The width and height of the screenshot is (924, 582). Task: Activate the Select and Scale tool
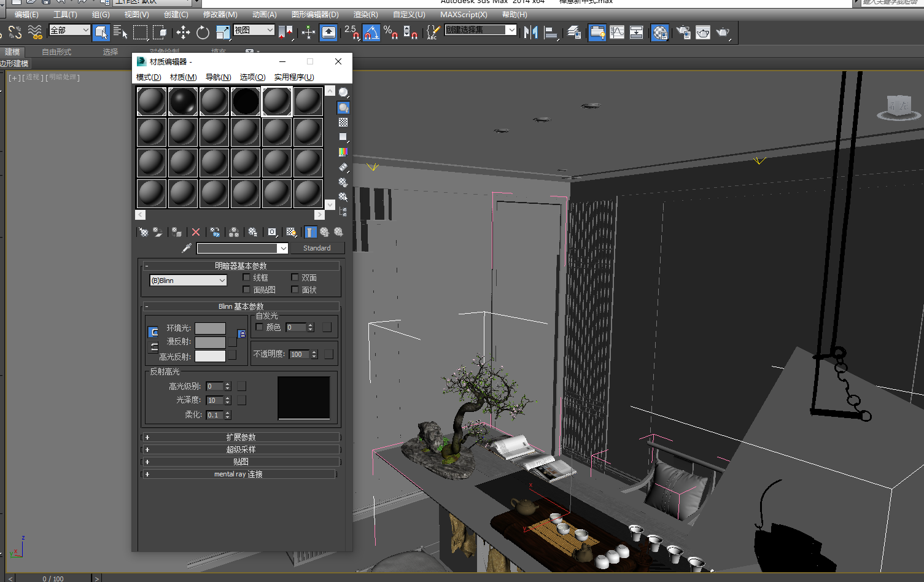click(222, 33)
